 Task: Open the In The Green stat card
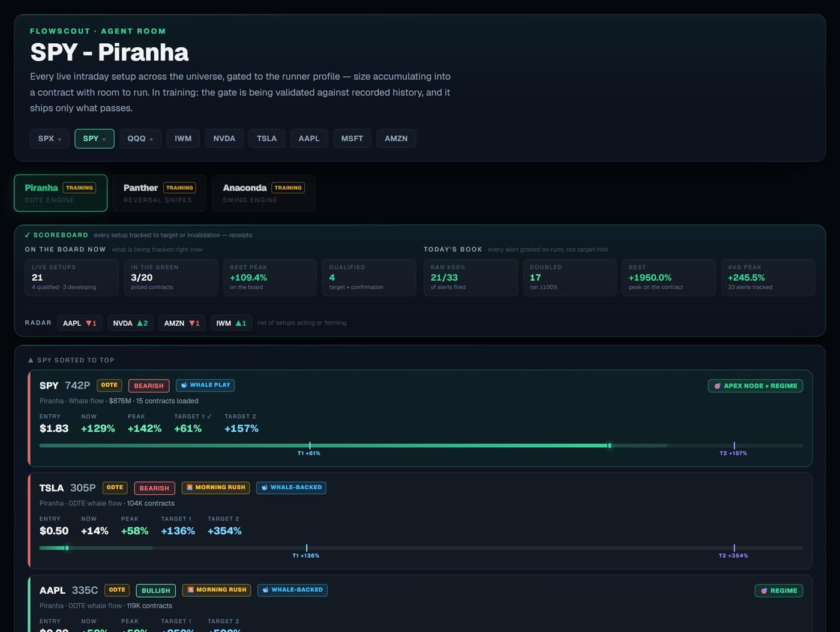[171, 278]
